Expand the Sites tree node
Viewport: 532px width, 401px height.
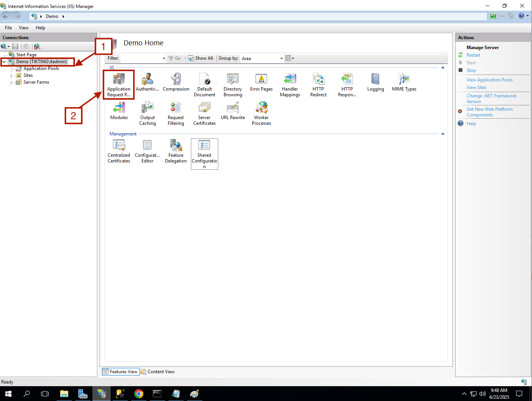pos(11,76)
